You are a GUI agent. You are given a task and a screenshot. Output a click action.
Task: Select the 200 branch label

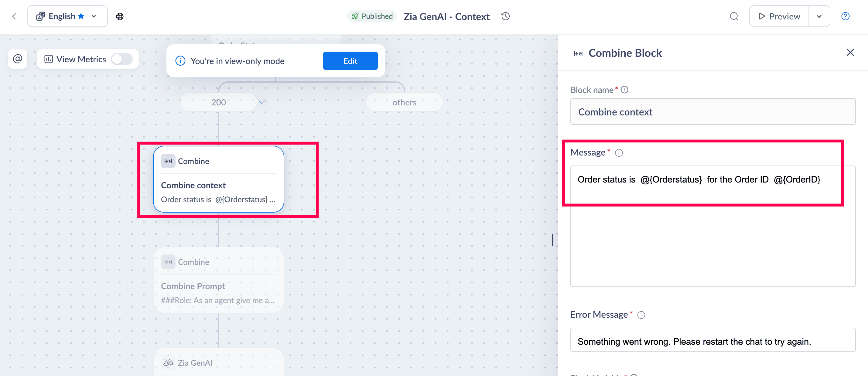(x=218, y=102)
